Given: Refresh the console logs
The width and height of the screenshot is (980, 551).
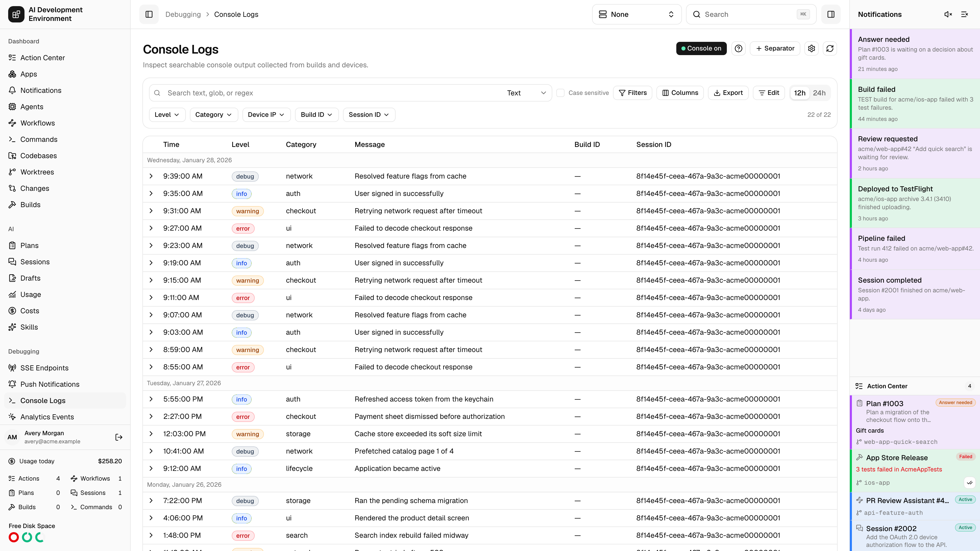Looking at the screenshot, I should click(x=830, y=48).
